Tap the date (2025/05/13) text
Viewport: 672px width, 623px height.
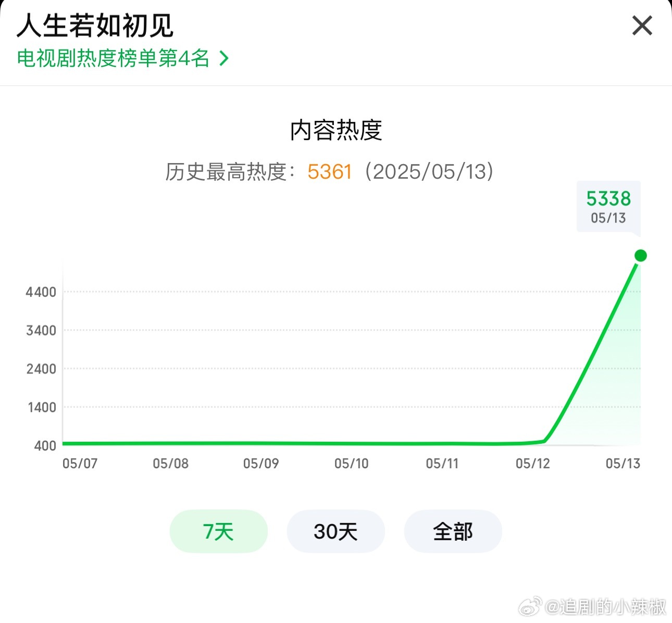click(429, 172)
